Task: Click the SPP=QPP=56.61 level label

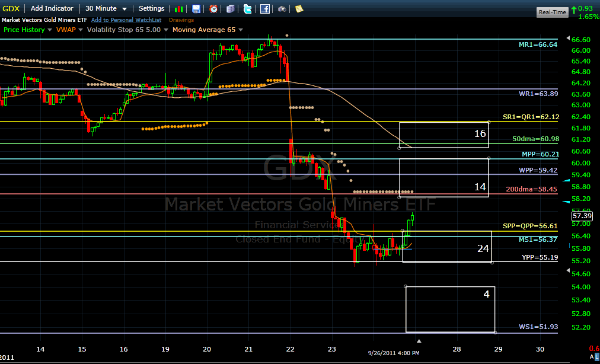Action: click(x=530, y=226)
